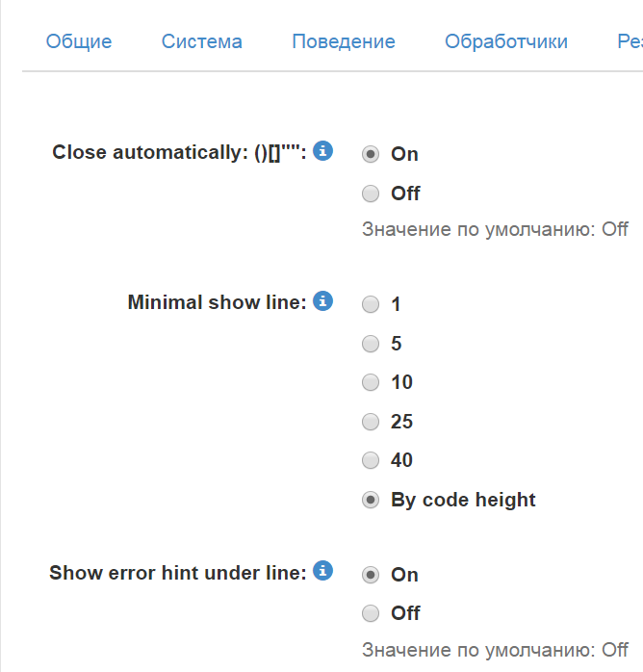
Task: Select Off for Close automatically
Action: click(371, 194)
